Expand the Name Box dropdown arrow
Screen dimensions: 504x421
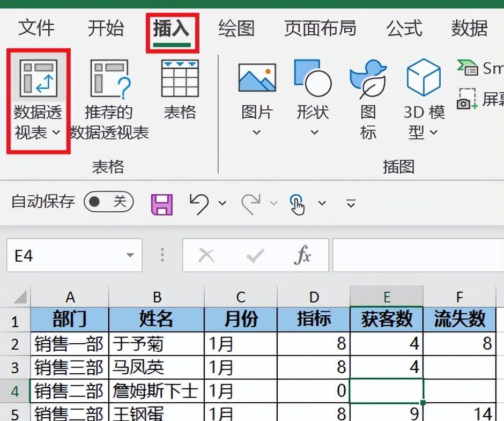point(130,255)
